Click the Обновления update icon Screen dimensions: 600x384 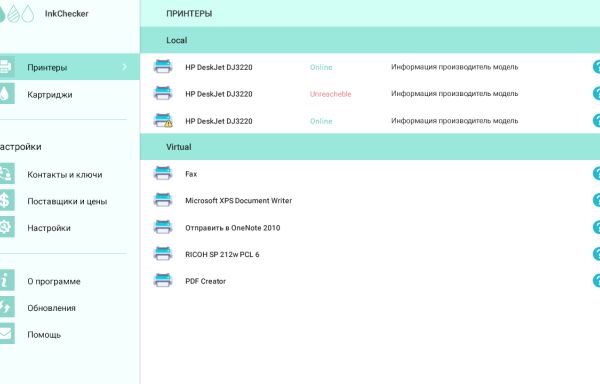(7, 307)
